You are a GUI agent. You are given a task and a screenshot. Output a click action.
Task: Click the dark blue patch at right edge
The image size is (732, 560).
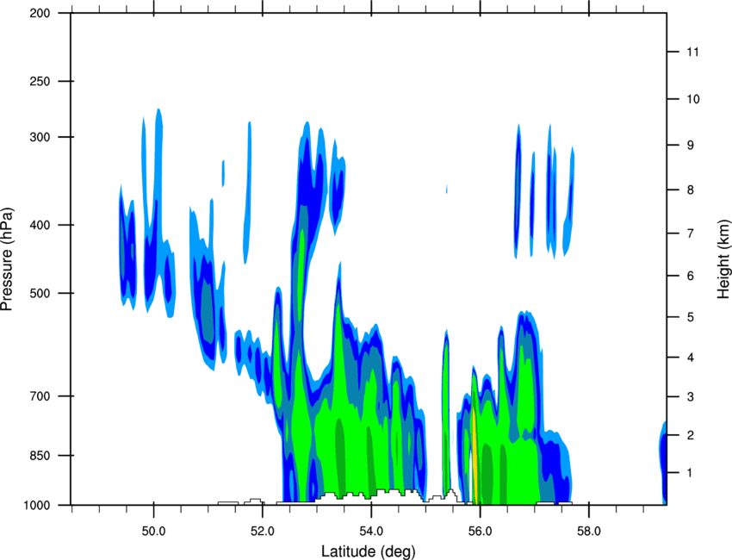pos(663,463)
